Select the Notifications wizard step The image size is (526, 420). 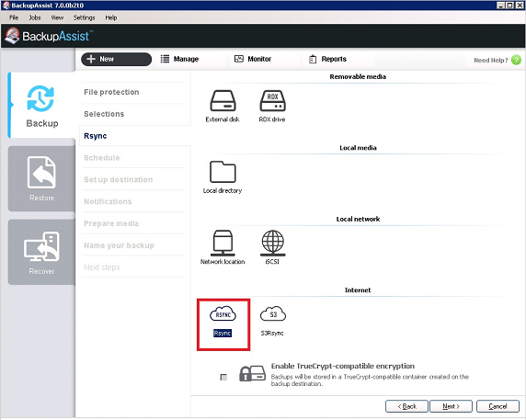(x=108, y=201)
